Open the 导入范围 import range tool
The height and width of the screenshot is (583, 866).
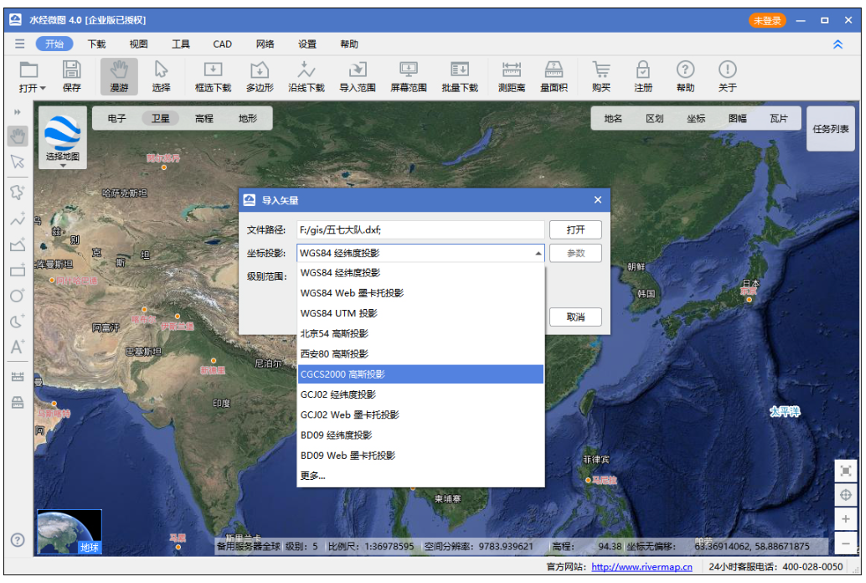click(357, 76)
